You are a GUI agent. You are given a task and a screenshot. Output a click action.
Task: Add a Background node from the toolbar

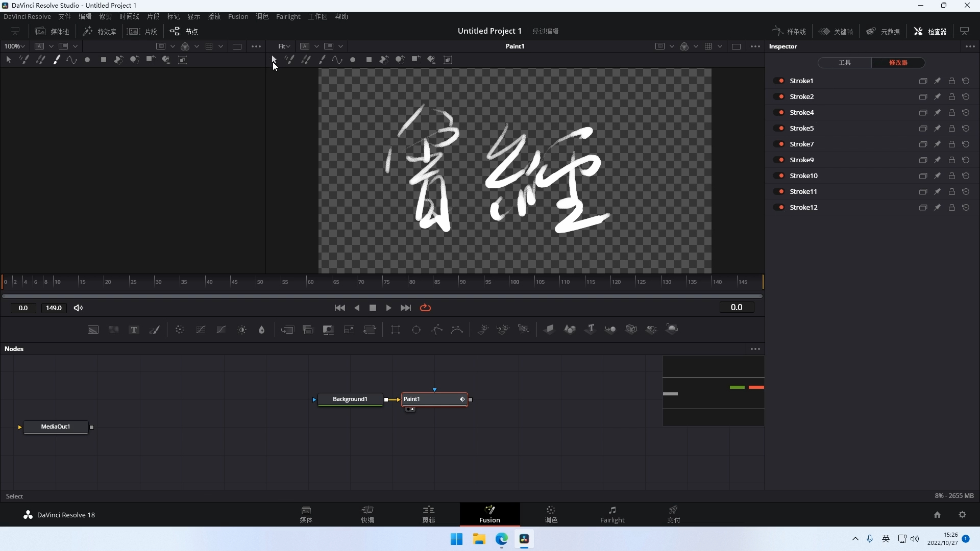92,330
